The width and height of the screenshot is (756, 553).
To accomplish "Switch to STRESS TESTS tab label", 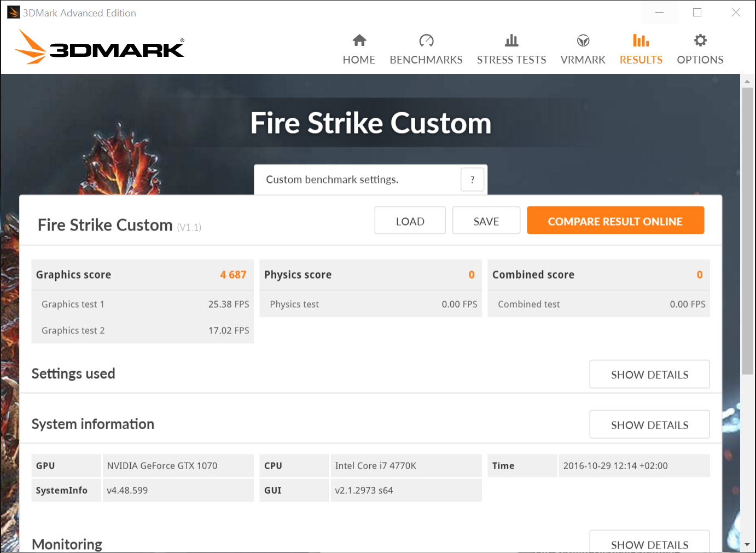I will pyautogui.click(x=511, y=60).
